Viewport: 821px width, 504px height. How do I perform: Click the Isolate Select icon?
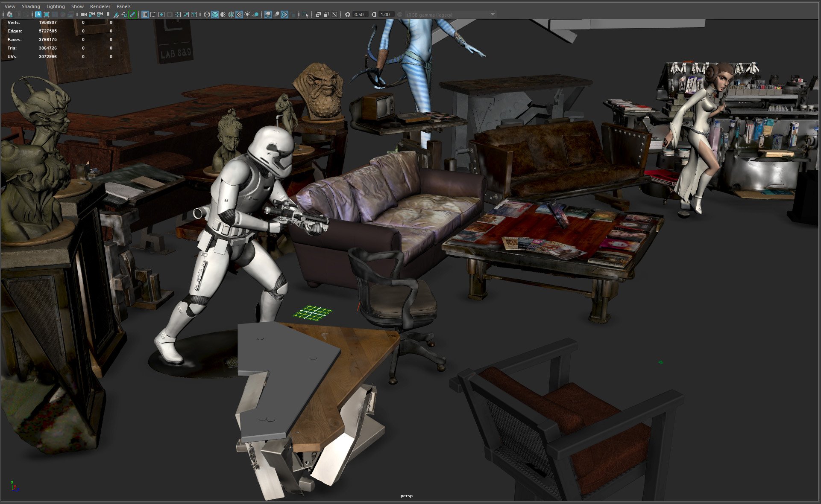click(x=305, y=15)
